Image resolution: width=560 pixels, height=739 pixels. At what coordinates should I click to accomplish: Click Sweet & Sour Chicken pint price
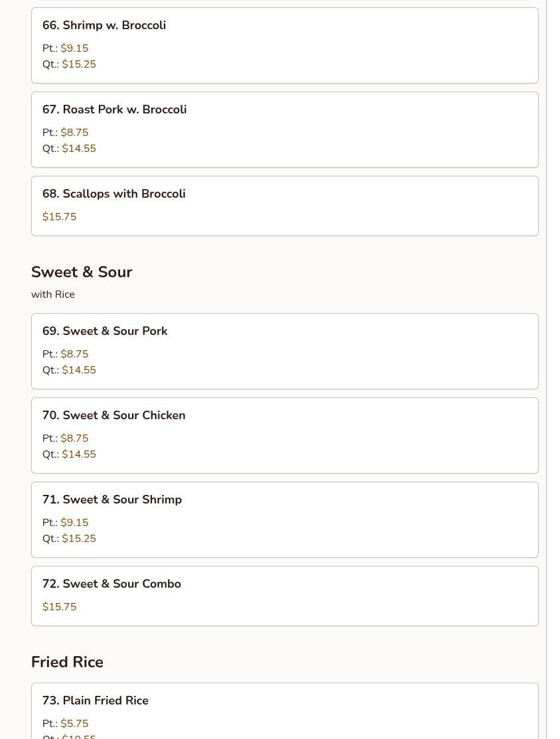coord(74,438)
